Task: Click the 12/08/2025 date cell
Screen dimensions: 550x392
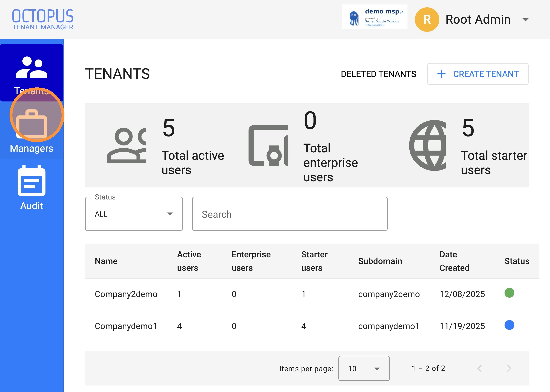Action: click(x=462, y=294)
